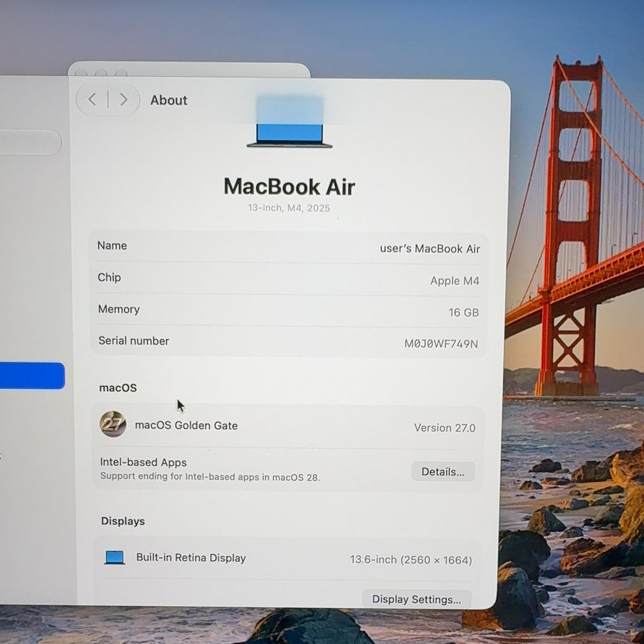644x644 pixels.
Task: Go back with the left chevron button
Action: coord(92,99)
